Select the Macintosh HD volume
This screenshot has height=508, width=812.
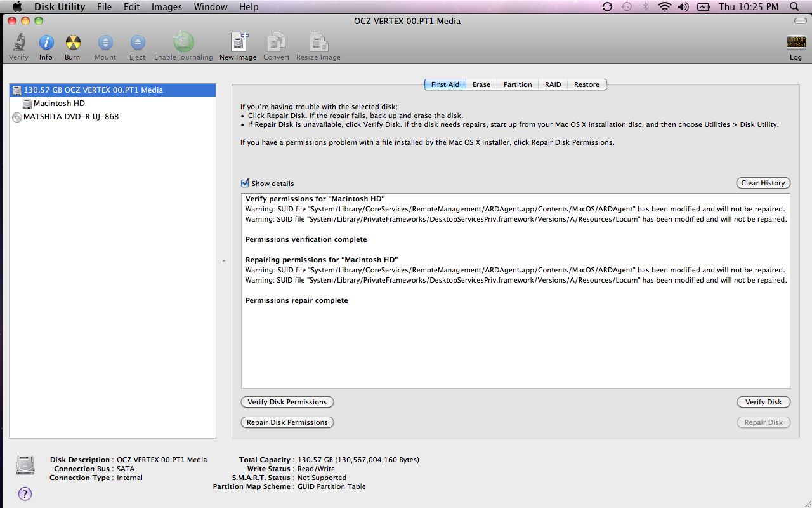113,104
